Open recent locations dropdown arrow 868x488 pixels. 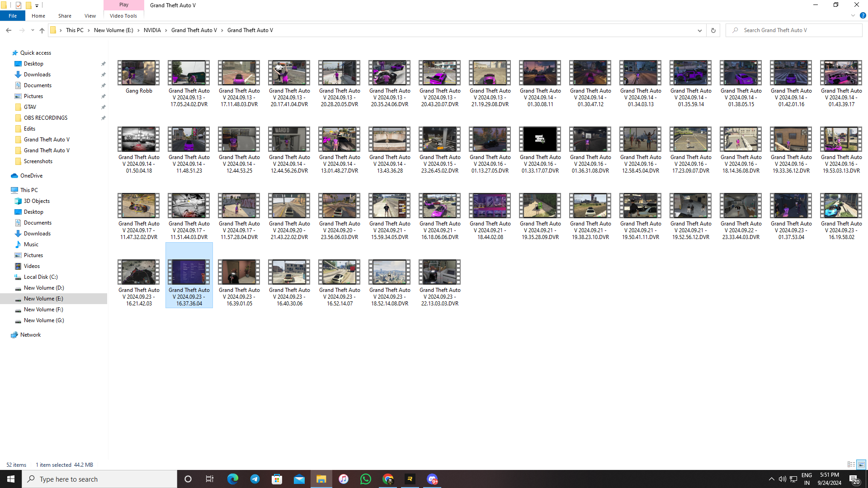click(x=33, y=30)
